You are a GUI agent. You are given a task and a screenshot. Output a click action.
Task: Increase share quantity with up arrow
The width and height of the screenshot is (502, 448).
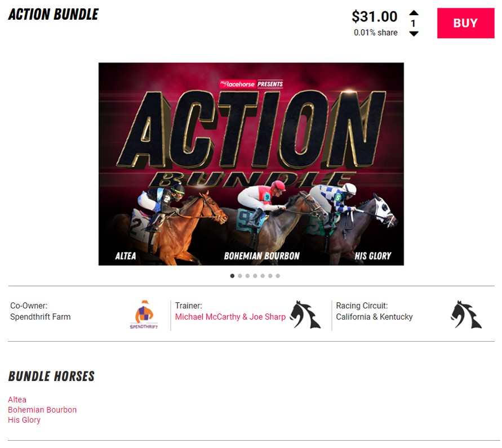pyautogui.click(x=414, y=13)
